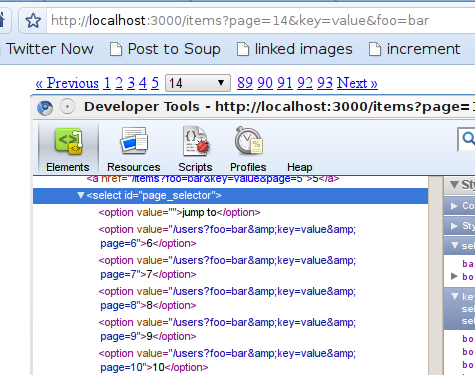Viewport: 475px width, 375px height.
Task: Click the Developer Tools search magnifier
Action: click(468, 138)
